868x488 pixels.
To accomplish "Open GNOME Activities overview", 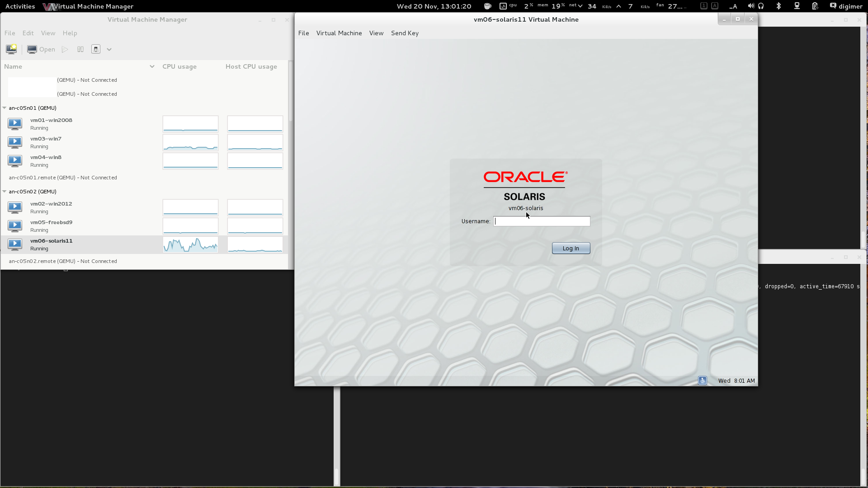I will tap(20, 6).
